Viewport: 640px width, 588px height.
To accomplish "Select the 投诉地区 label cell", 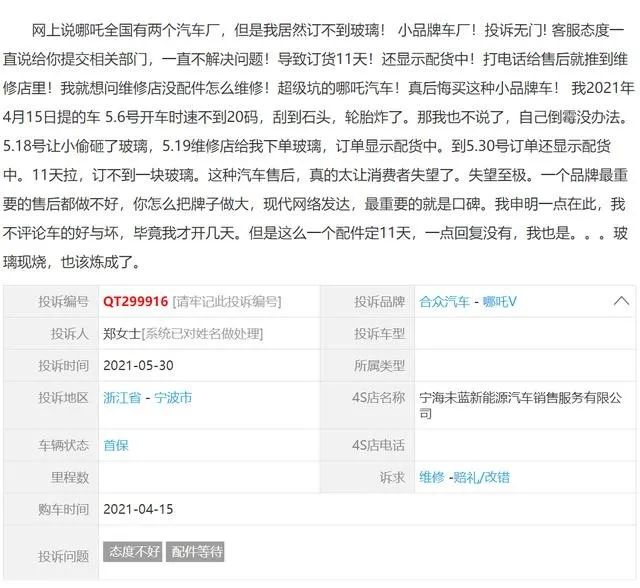I will [x=51, y=405].
